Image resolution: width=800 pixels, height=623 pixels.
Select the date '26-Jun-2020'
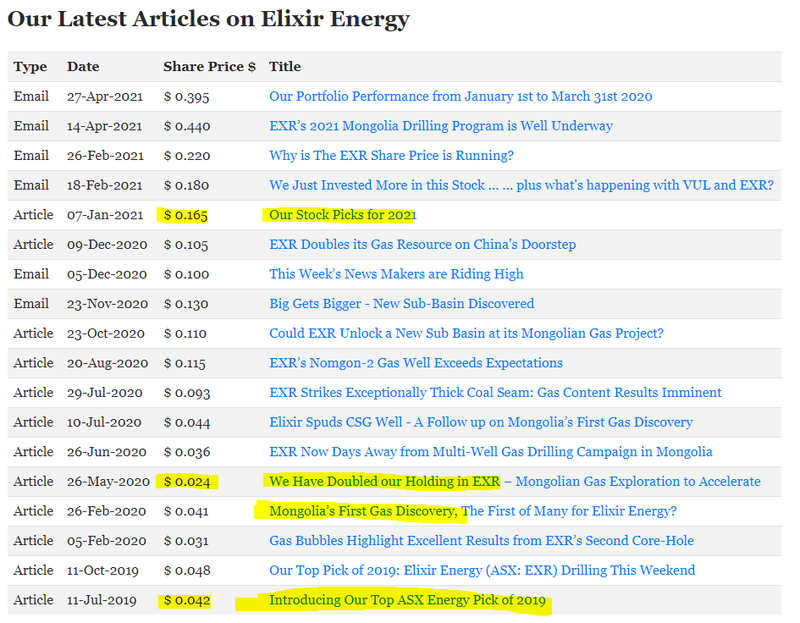tap(107, 452)
